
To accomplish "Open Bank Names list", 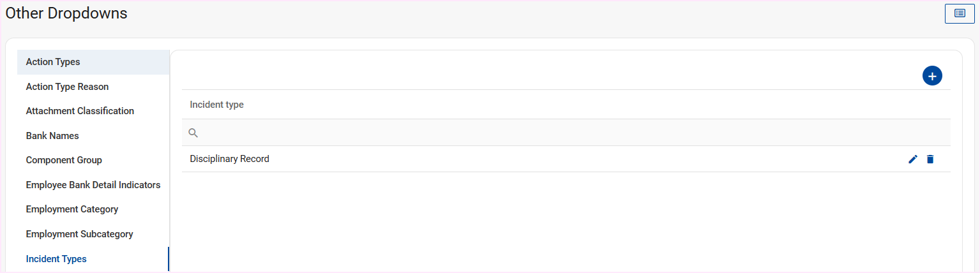I will tap(52, 136).
